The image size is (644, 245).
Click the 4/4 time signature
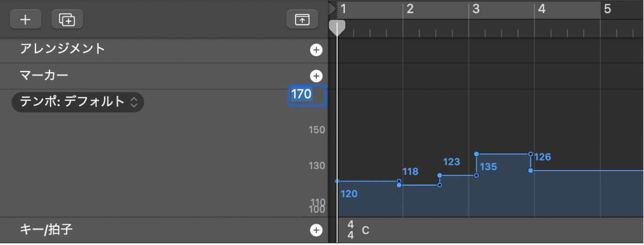(351, 230)
